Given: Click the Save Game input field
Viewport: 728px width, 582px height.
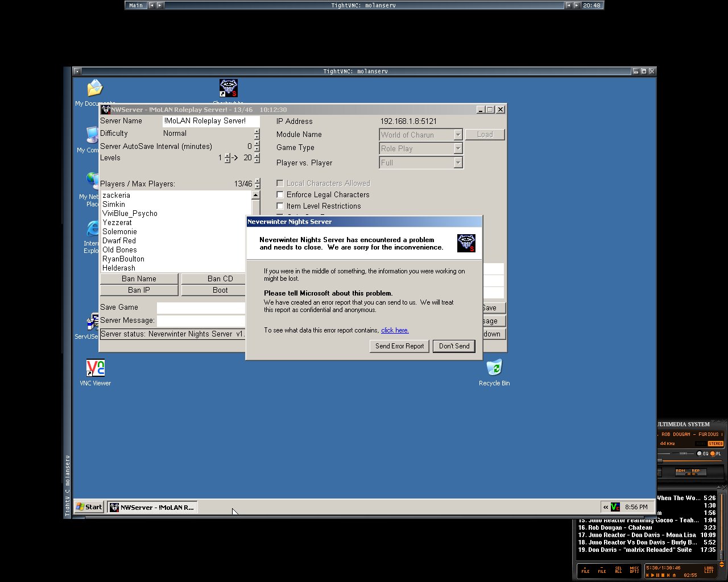Looking at the screenshot, I should (x=201, y=307).
